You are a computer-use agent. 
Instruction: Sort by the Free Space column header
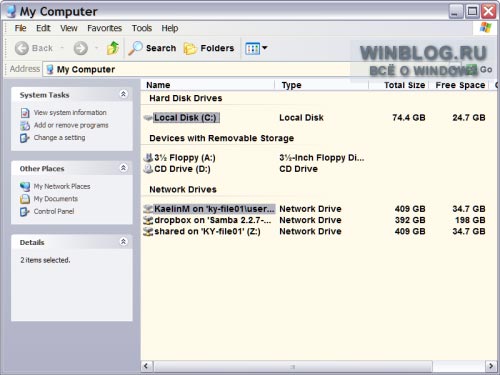click(458, 85)
